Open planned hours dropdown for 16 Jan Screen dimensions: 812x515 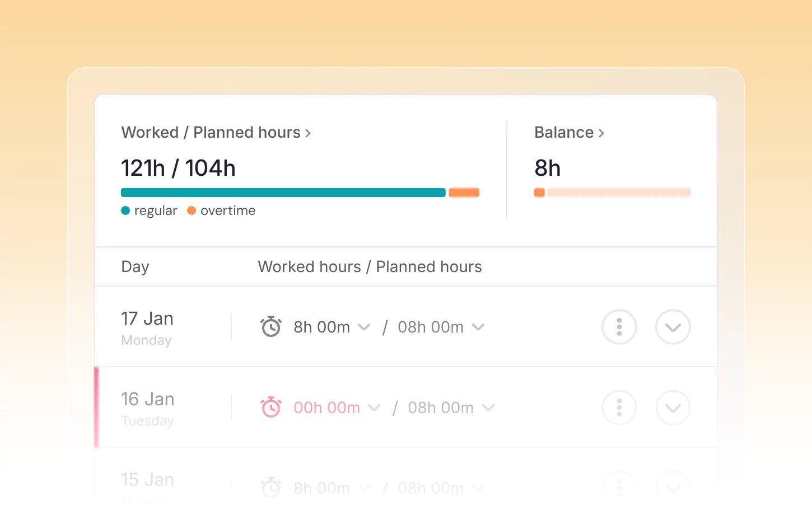488,408
